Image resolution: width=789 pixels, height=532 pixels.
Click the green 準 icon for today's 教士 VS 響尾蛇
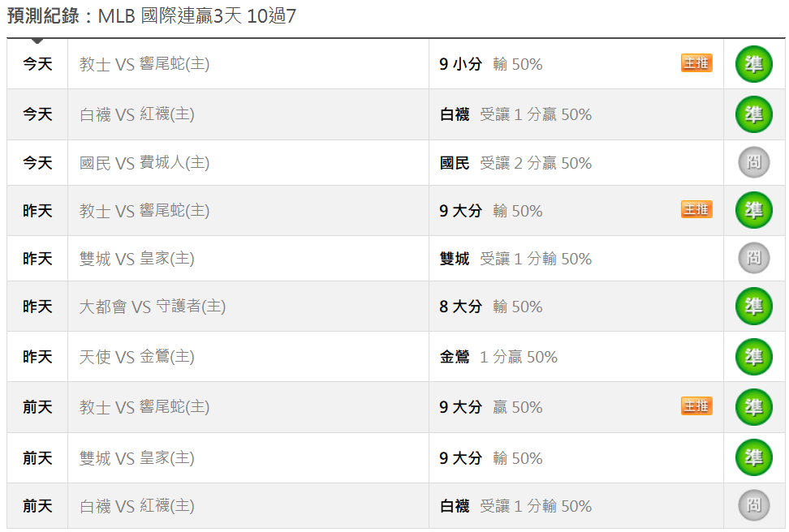[753, 64]
